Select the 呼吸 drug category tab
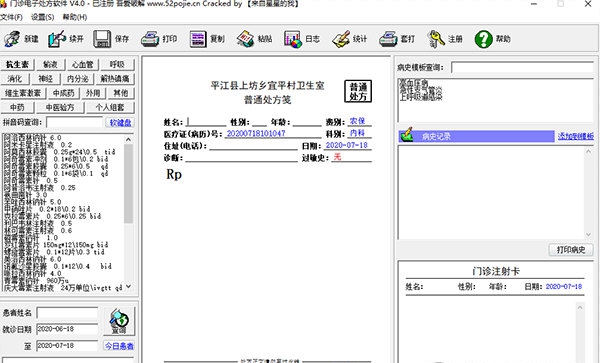 [x=117, y=64]
